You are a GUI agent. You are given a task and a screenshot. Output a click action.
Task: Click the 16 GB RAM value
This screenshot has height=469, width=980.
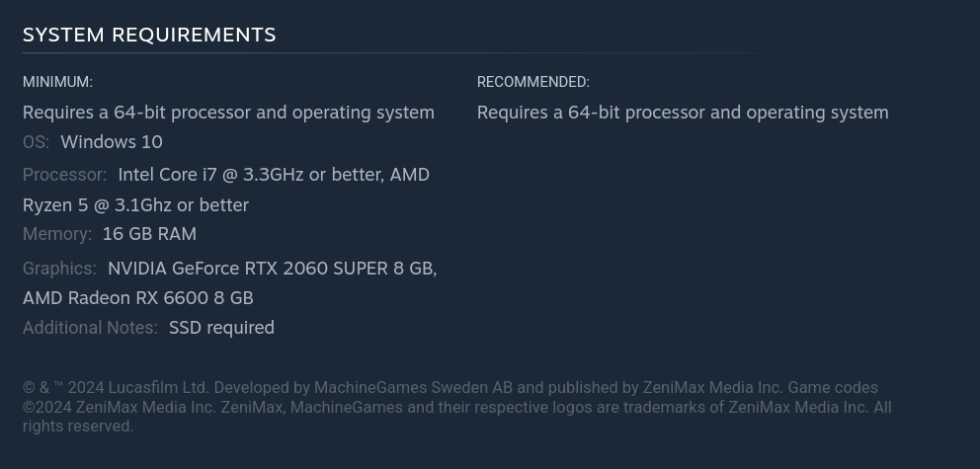(x=149, y=234)
